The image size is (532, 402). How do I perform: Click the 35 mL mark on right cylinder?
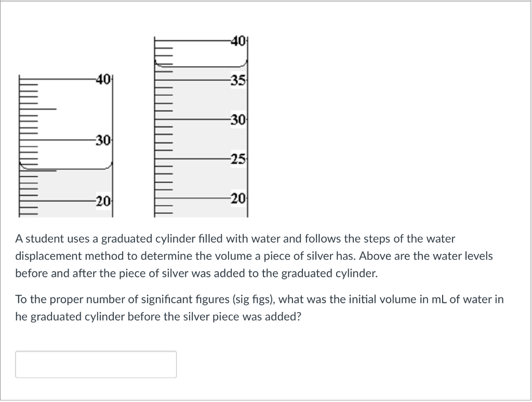coord(238,81)
